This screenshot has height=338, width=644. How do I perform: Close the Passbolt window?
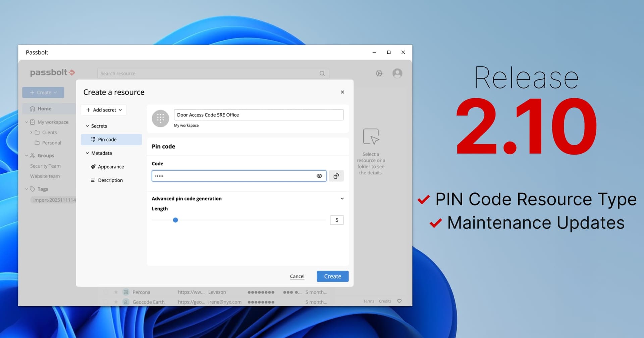coord(403,52)
